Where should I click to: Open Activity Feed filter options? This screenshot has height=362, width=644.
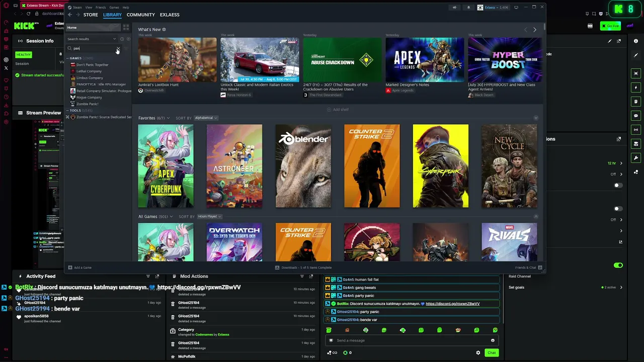(148, 276)
